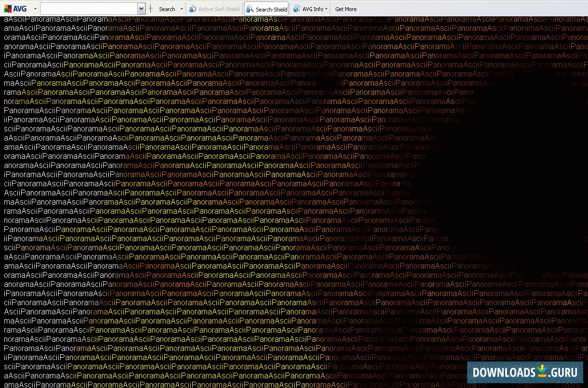The height and width of the screenshot is (388, 588).
Task: Enable Active Surf-Shield
Action: (x=214, y=9)
